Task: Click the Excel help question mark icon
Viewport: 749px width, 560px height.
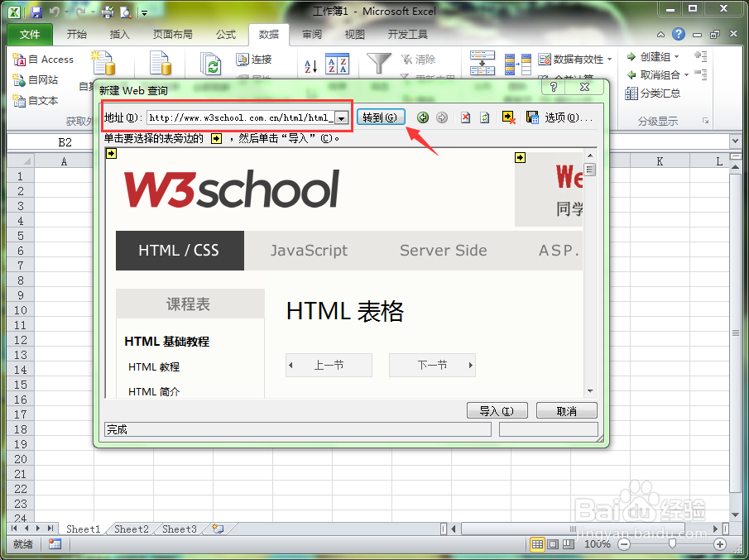Action: point(679,34)
